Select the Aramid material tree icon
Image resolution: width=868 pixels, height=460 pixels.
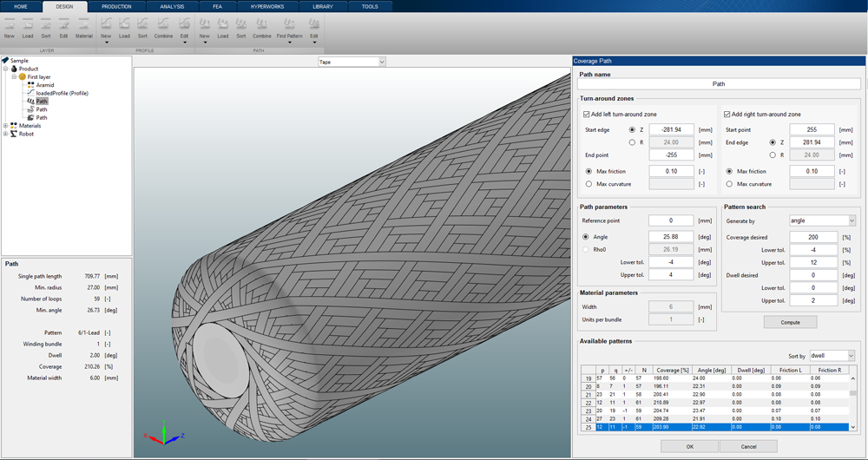[30, 85]
